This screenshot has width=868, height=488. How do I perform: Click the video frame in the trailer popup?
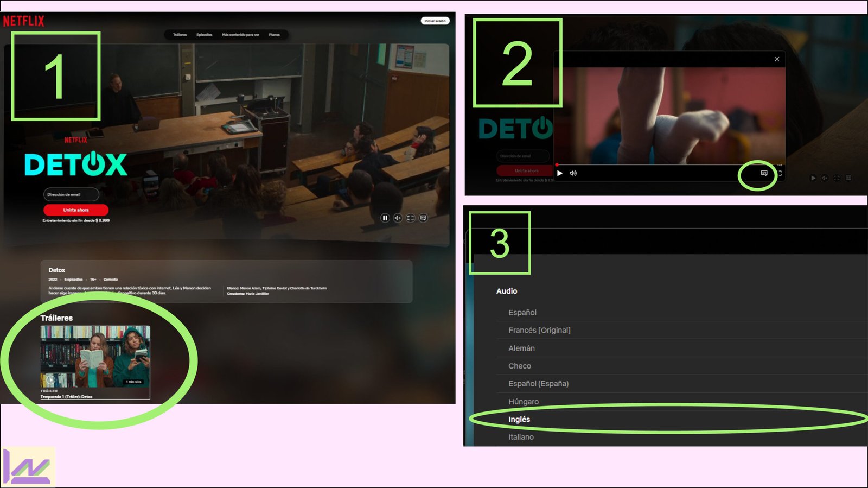pyautogui.click(x=670, y=115)
